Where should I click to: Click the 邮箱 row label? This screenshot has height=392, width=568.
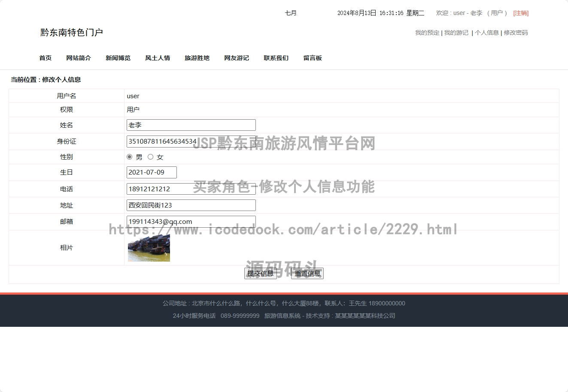point(67,222)
